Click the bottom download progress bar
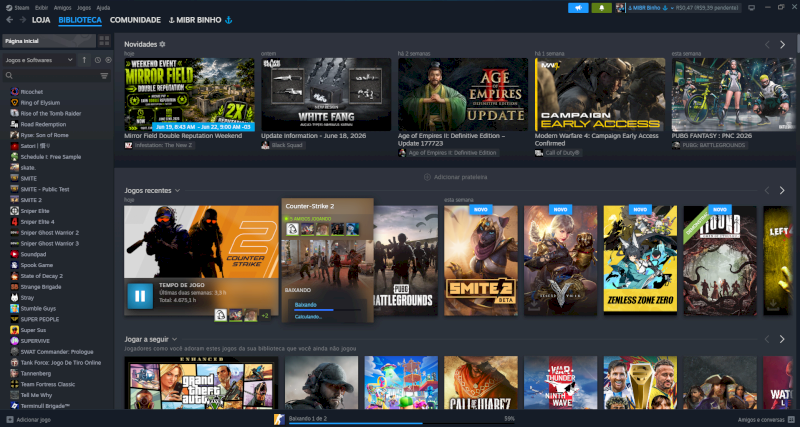The image size is (800, 427). click(402, 423)
